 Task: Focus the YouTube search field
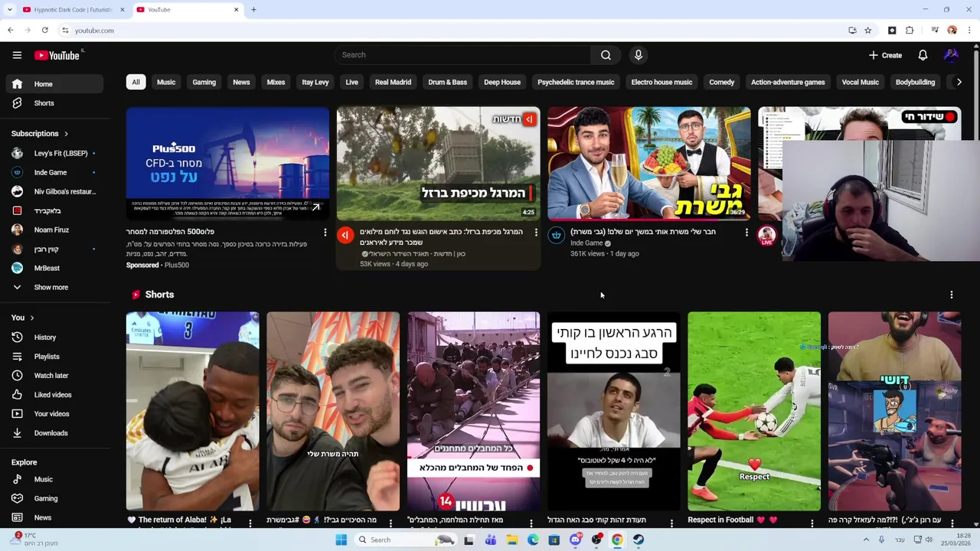point(462,55)
